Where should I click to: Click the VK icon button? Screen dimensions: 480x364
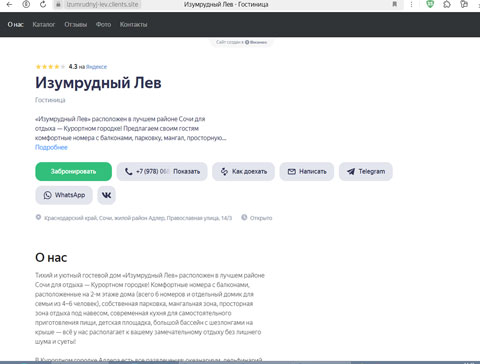pyautogui.click(x=106, y=195)
